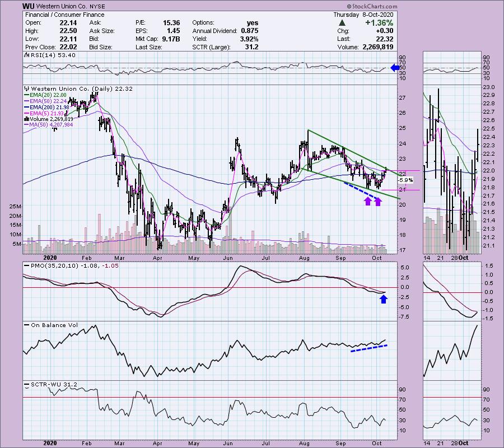The height and width of the screenshot is (448, 504).
Task: Click the navy EMA(200) legend line key
Action: (27, 108)
